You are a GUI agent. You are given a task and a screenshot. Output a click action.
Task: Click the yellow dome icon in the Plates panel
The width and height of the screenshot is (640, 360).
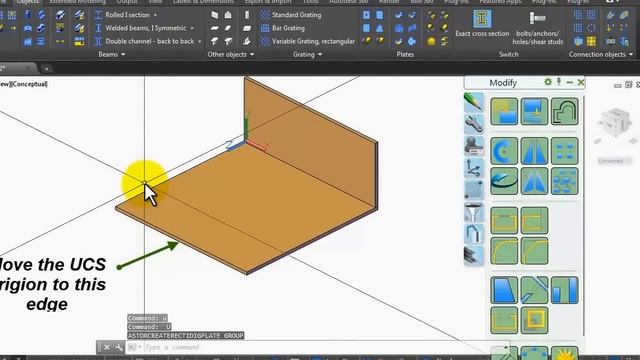[431, 41]
